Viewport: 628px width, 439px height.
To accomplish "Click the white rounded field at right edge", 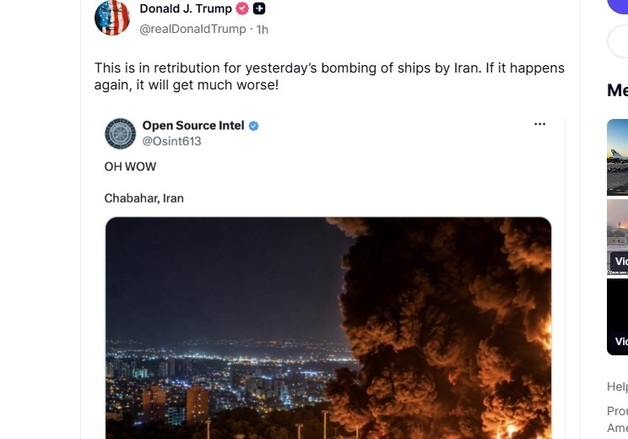I will 618,41.
